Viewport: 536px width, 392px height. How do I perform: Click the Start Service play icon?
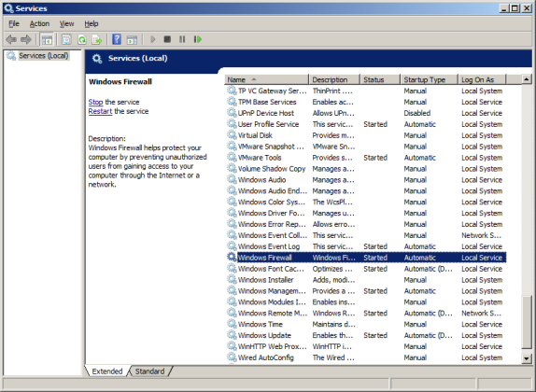point(153,39)
